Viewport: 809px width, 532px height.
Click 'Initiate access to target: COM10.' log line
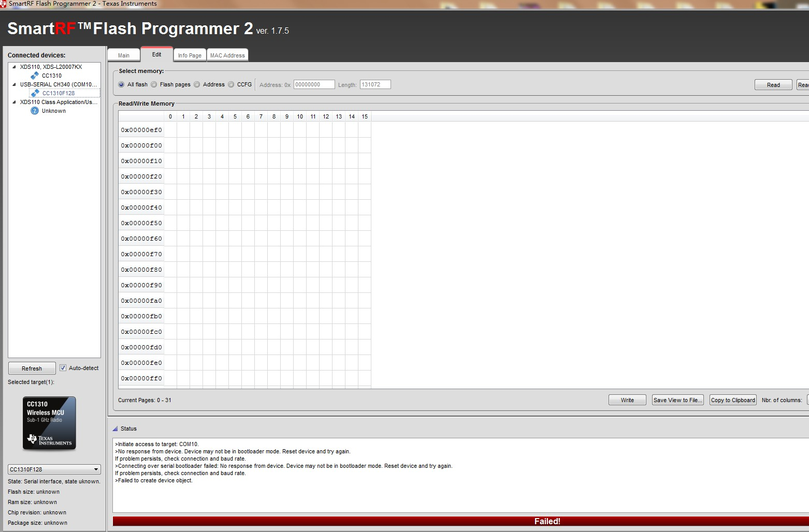pos(157,444)
